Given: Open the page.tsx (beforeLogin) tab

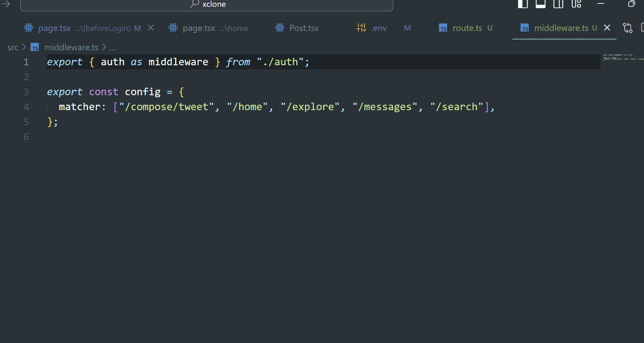Looking at the screenshot, I should 84,28.
